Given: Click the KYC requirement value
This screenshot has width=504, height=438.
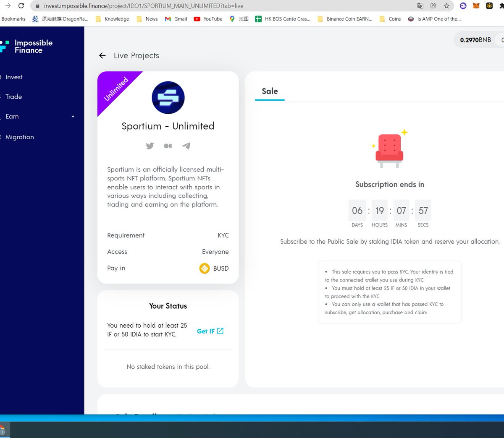Looking at the screenshot, I should pyautogui.click(x=223, y=235).
